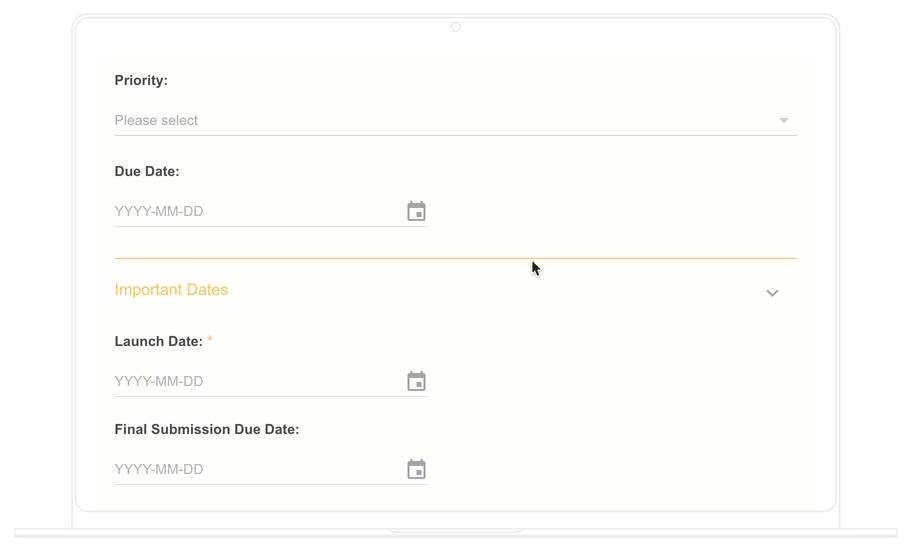Click the underline of the Due Date field
The image size is (915, 552).
[x=271, y=226]
